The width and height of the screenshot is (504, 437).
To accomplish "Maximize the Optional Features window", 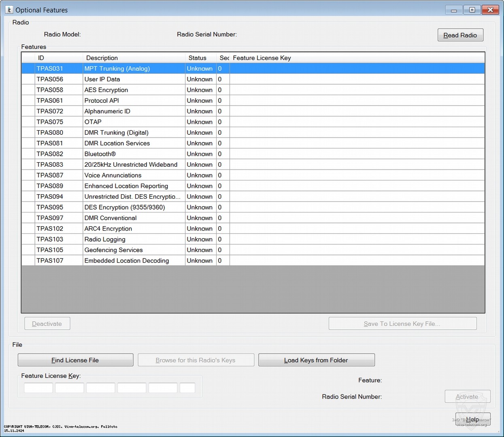I will point(472,10).
